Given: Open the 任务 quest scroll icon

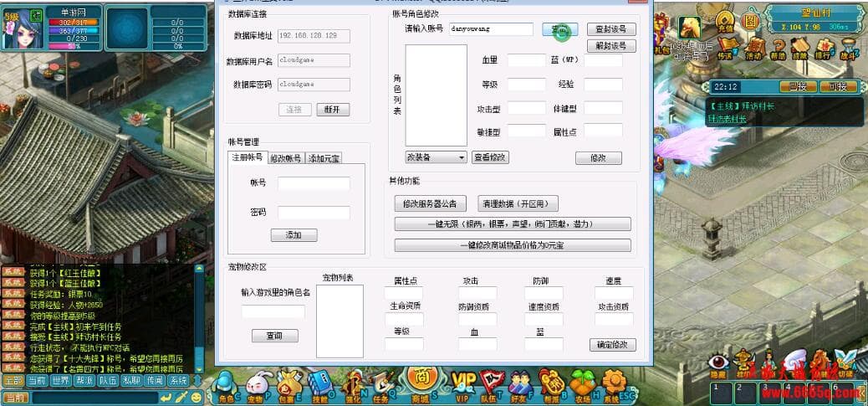Looking at the screenshot, I should (x=382, y=385).
